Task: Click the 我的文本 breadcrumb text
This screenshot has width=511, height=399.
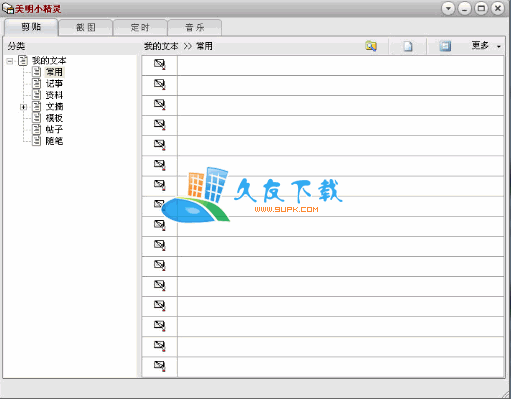Action: tap(161, 46)
